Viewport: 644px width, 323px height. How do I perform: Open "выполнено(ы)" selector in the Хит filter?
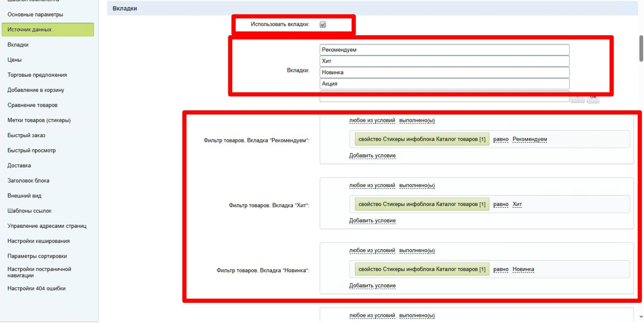coord(417,186)
